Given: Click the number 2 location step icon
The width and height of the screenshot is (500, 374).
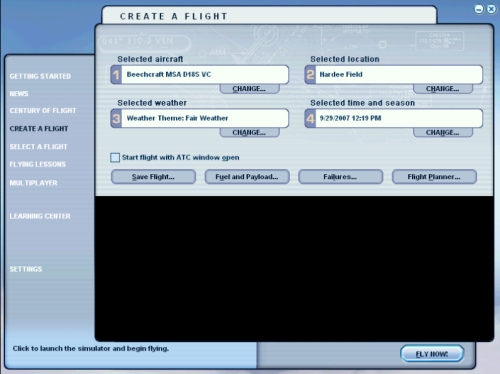Looking at the screenshot, I should pyautogui.click(x=310, y=75).
